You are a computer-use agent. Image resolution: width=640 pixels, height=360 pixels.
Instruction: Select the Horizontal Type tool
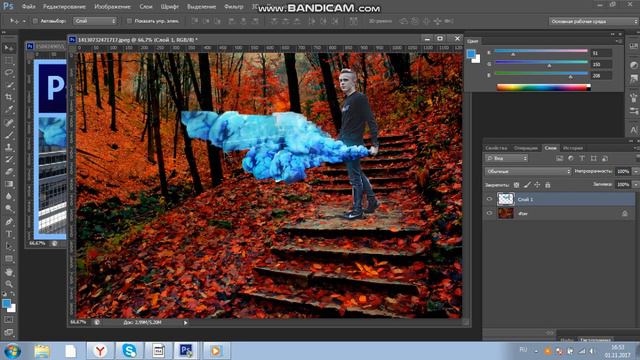9,234
